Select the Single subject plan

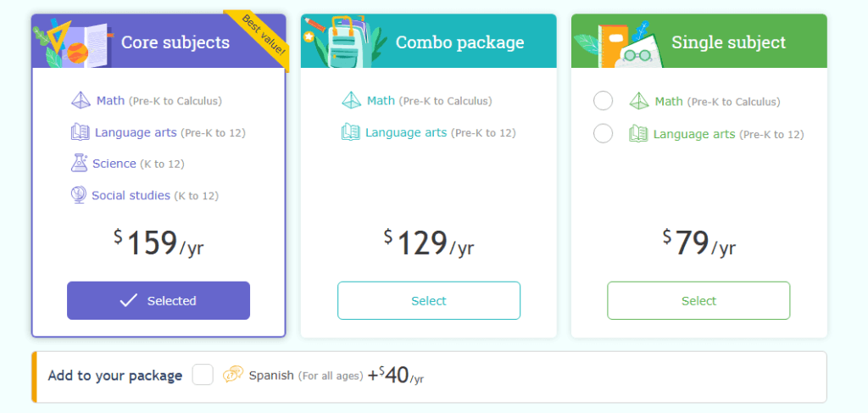point(698,300)
